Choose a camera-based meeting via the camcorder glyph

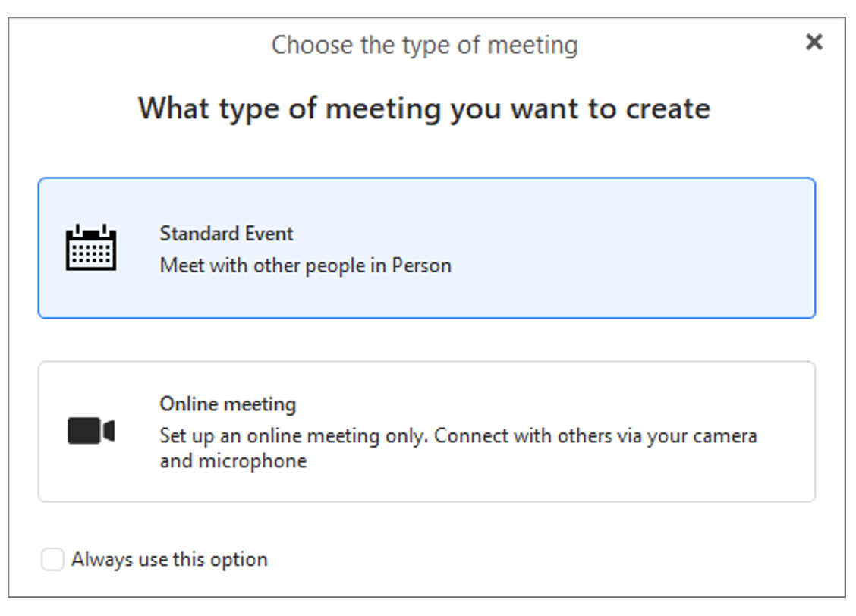pyautogui.click(x=90, y=431)
